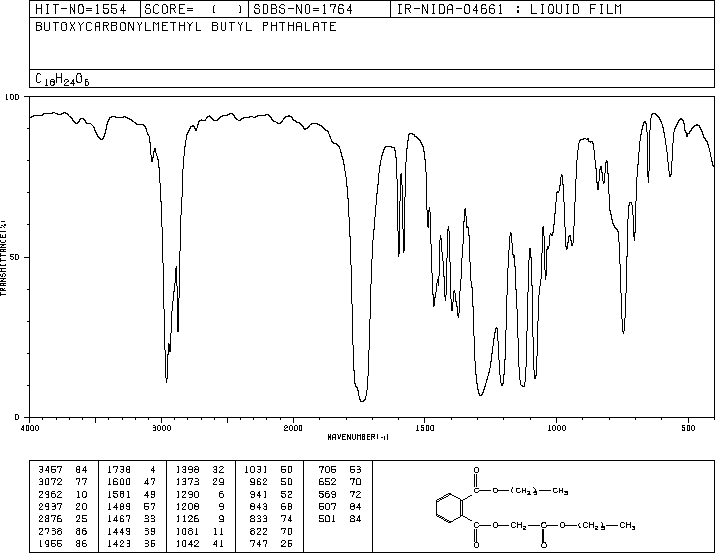Click the y-axis 100 label
The image size is (715, 553).
[12, 97]
